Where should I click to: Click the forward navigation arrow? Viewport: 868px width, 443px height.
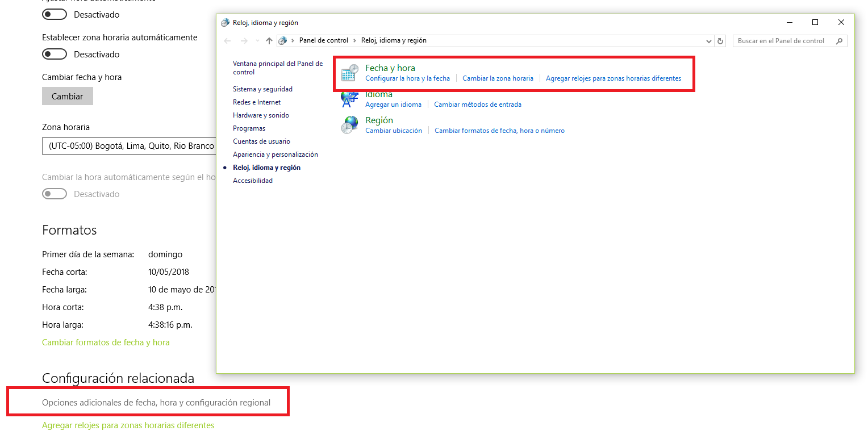pyautogui.click(x=244, y=41)
